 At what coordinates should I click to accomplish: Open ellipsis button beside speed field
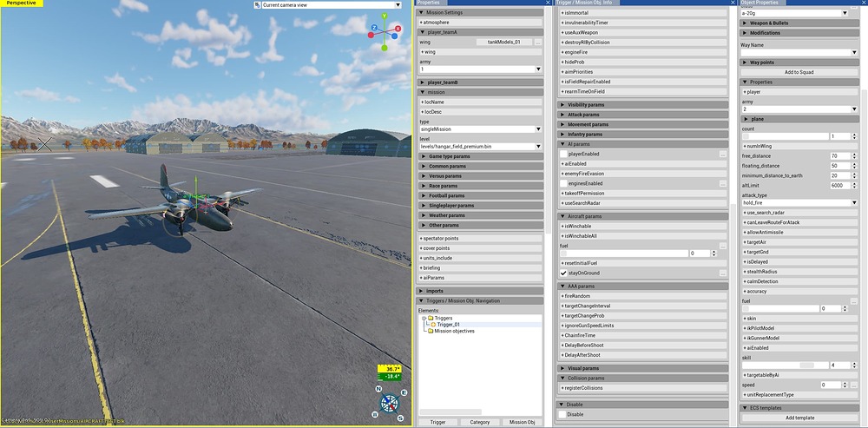point(853,385)
